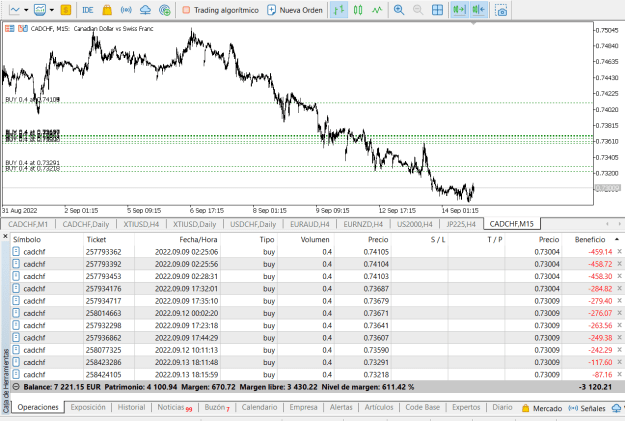Image resolution: width=625 pixels, height=421 pixels.
Task: Open the virtual hosting cloud icon
Action: coord(145,10)
